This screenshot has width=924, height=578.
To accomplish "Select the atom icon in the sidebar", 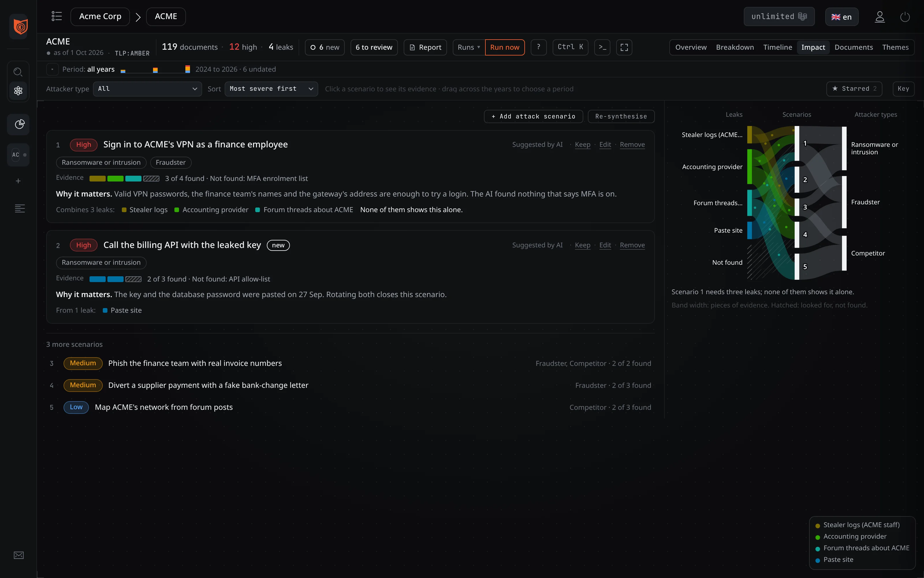I will (x=18, y=90).
